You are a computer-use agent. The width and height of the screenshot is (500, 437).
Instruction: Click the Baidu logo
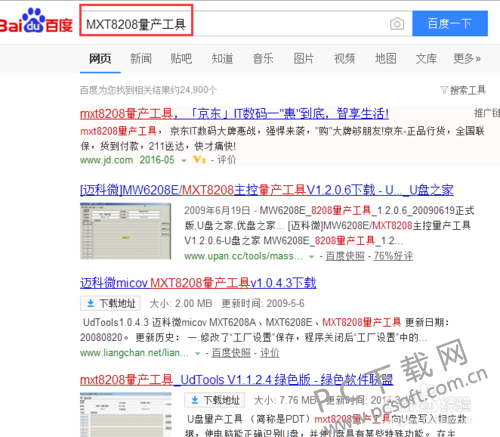pyautogui.click(x=36, y=21)
